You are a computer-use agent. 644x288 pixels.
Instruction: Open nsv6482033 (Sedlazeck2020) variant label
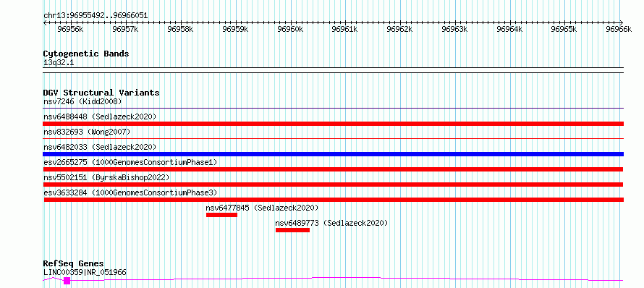tap(100, 147)
